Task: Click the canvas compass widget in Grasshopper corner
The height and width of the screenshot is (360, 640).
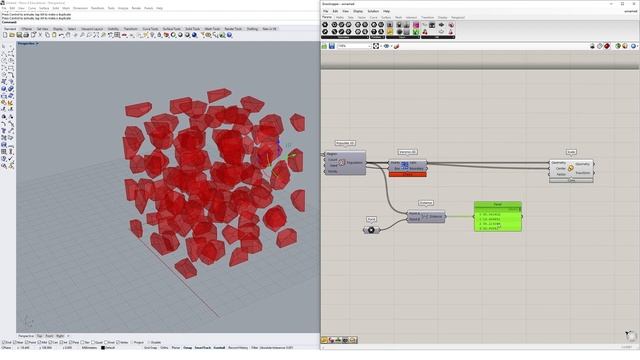Action: pos(631,336)
